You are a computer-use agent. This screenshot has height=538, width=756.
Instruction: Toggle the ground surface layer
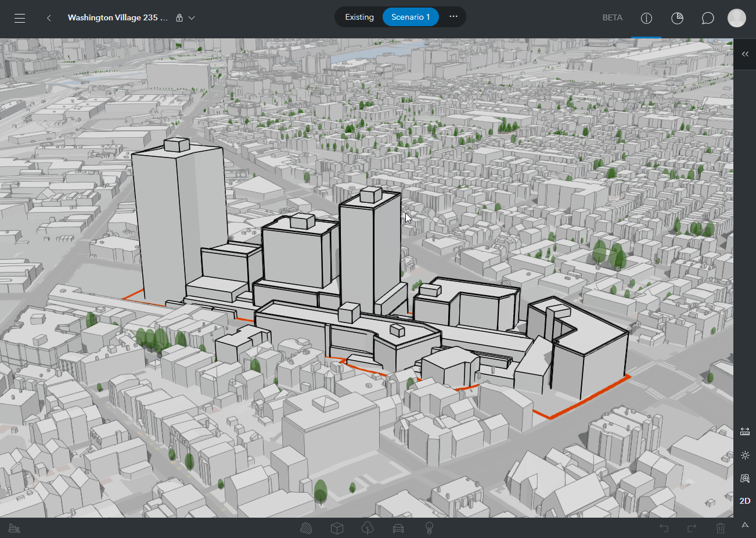coord(307,528)
